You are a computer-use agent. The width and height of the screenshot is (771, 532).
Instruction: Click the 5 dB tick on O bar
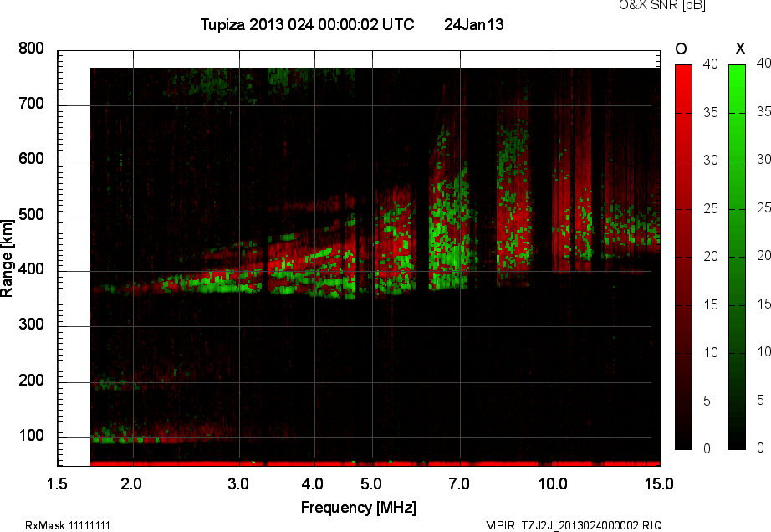coord(707,402)
